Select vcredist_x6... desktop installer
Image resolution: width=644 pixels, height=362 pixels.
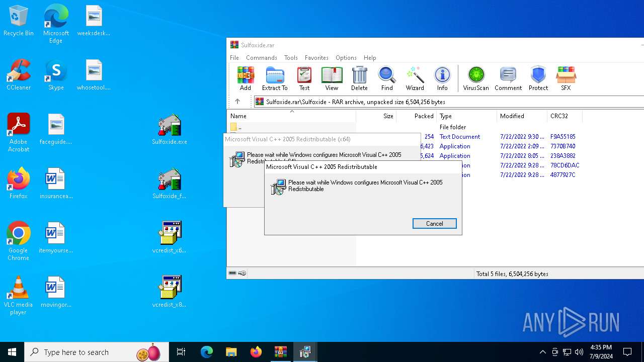point(170,238)
